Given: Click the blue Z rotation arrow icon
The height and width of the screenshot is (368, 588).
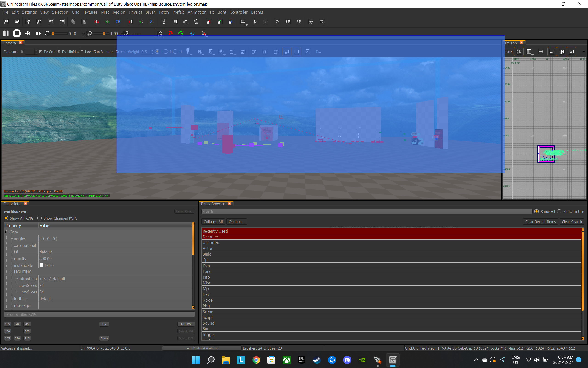Looking at the screenshot, I should pos(192,33).
